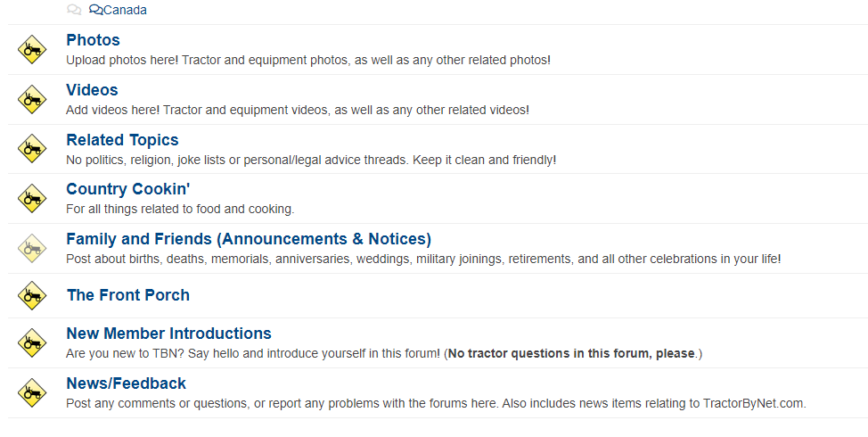Open the Canada sub-forum link
The height and width of the screenshot is (437, 868).
[x=125, y=10]
